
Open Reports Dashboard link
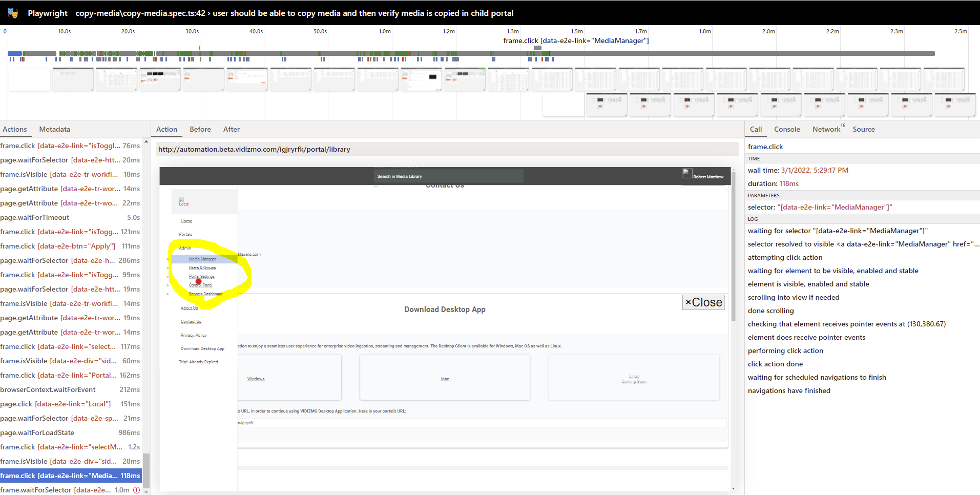(205, 294)
